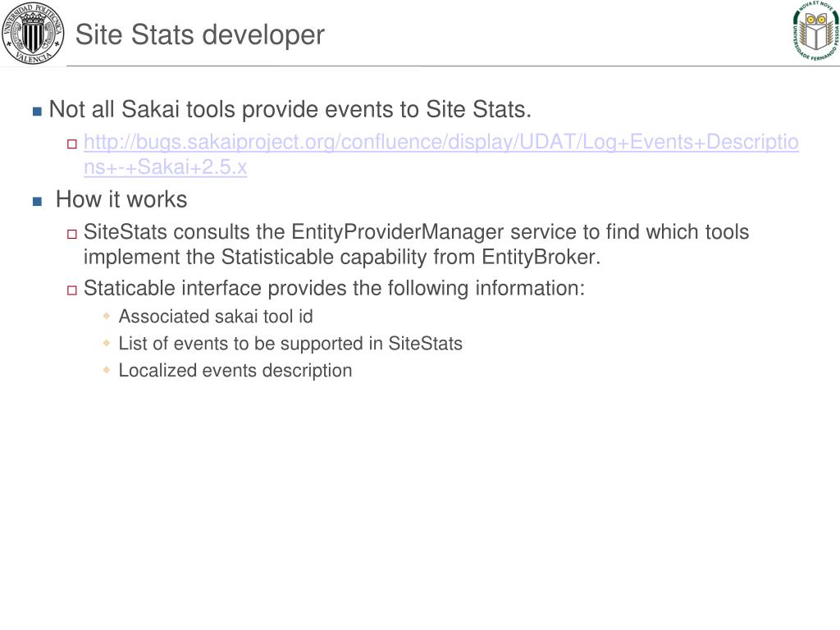
Task: Click diamond bullet beside 'List of events'
Action: tap(107, 343)
